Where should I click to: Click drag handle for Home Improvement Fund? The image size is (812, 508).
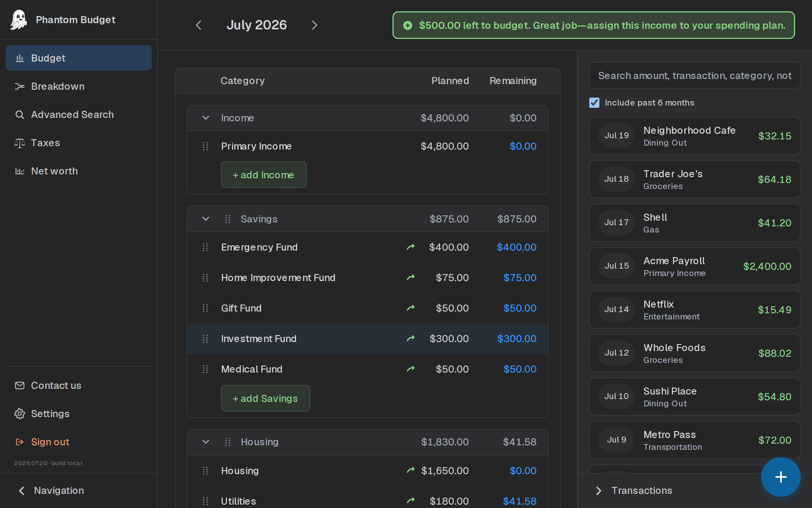tap(205, 278)
